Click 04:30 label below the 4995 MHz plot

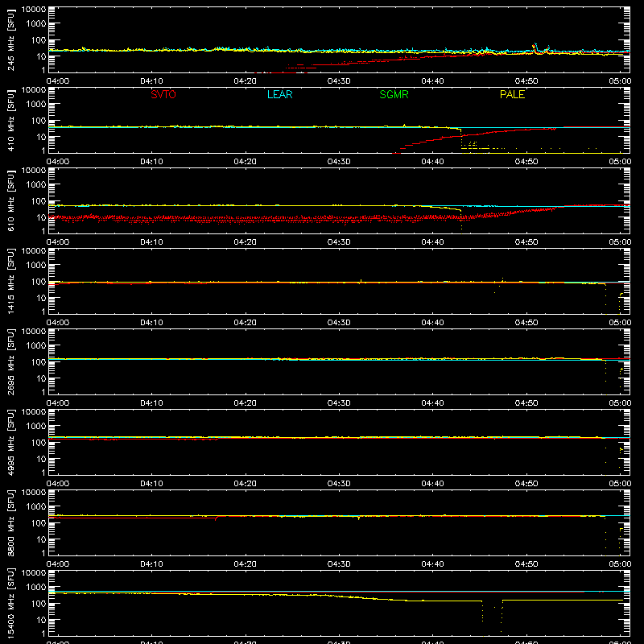pos(339,484)
